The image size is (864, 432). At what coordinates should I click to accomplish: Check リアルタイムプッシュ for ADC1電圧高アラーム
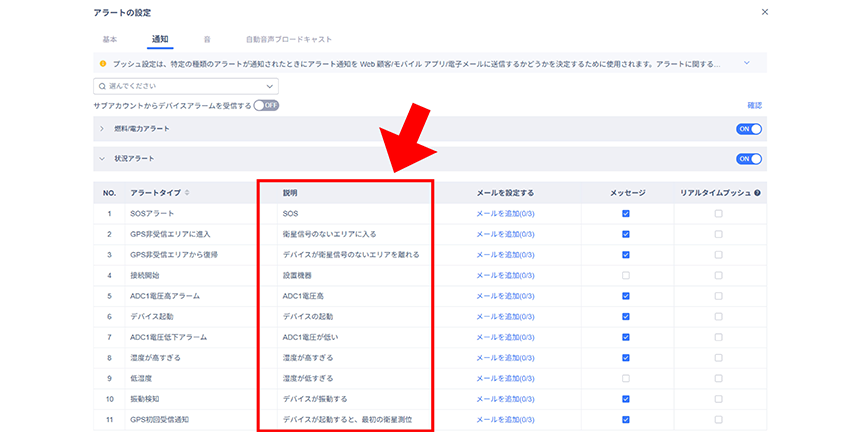(718, 296)
